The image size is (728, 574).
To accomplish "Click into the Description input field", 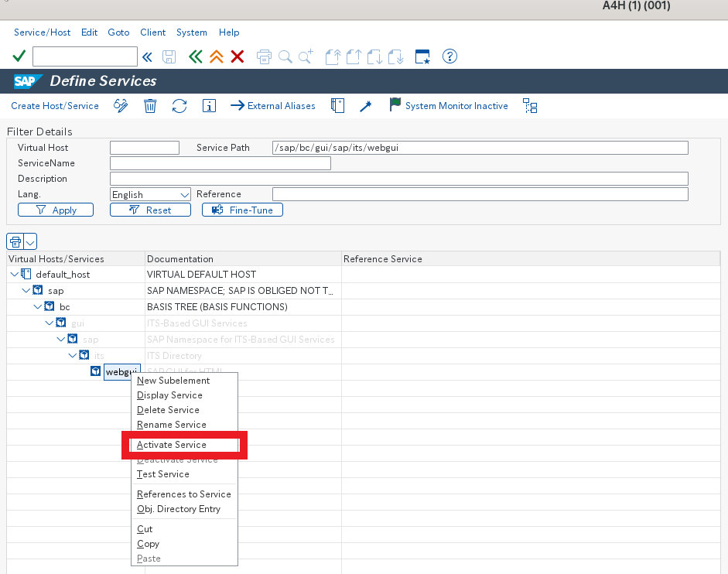I will (399, 179).
